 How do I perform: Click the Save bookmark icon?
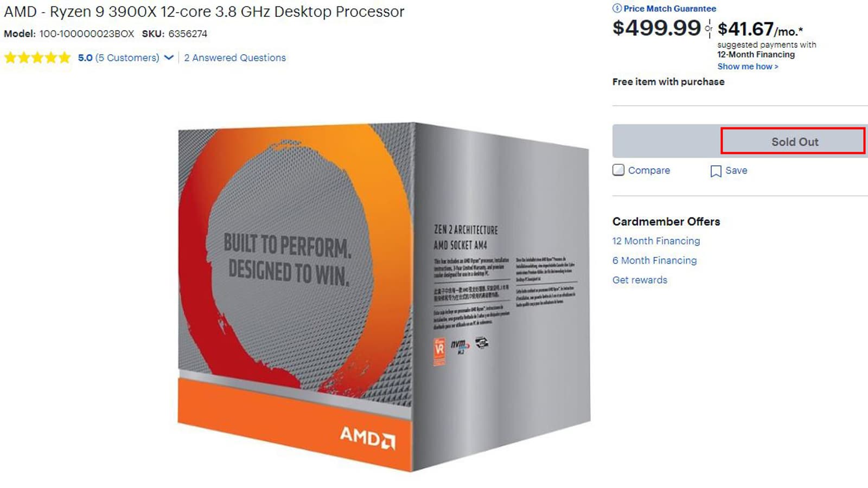click(x=716, y=171)
